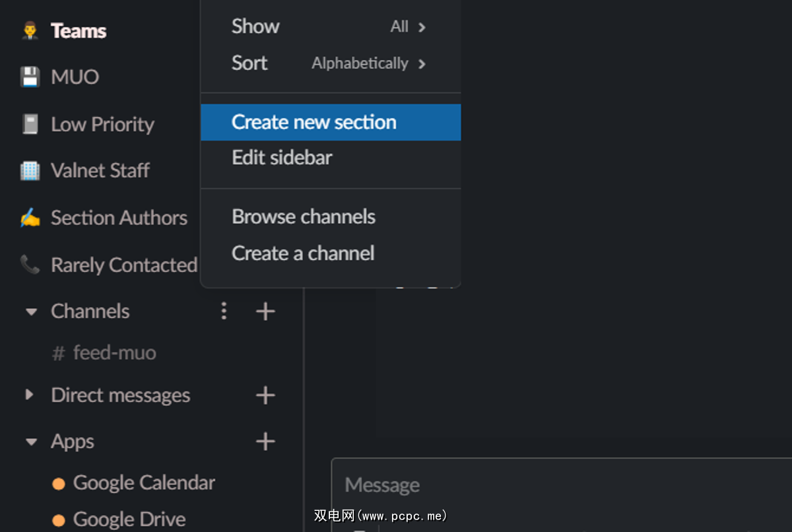Viewport: 792px width, 532px height.
Task: Click the plus icon next to Apps
Action: click(265, 442)
